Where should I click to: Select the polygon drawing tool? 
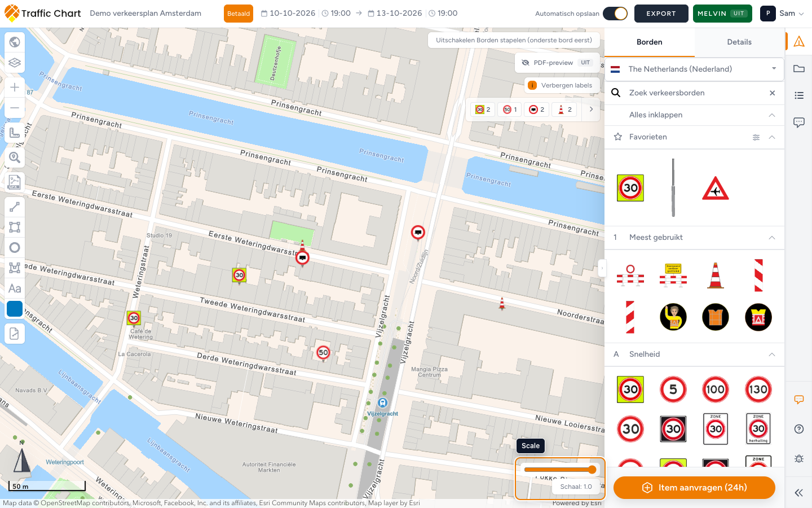point(15,268)
